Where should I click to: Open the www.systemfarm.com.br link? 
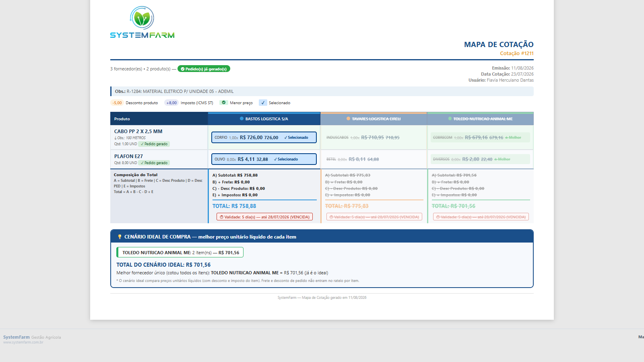coord(23,342)
